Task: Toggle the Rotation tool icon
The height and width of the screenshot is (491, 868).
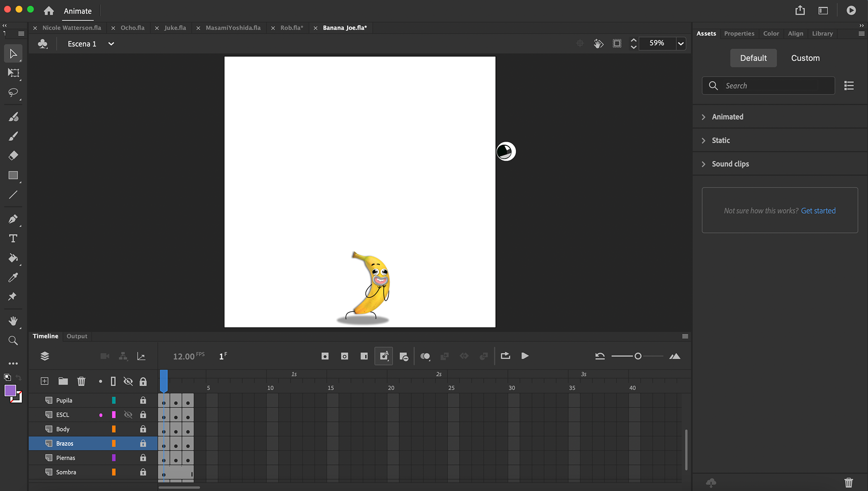Action: click(599, 43)
